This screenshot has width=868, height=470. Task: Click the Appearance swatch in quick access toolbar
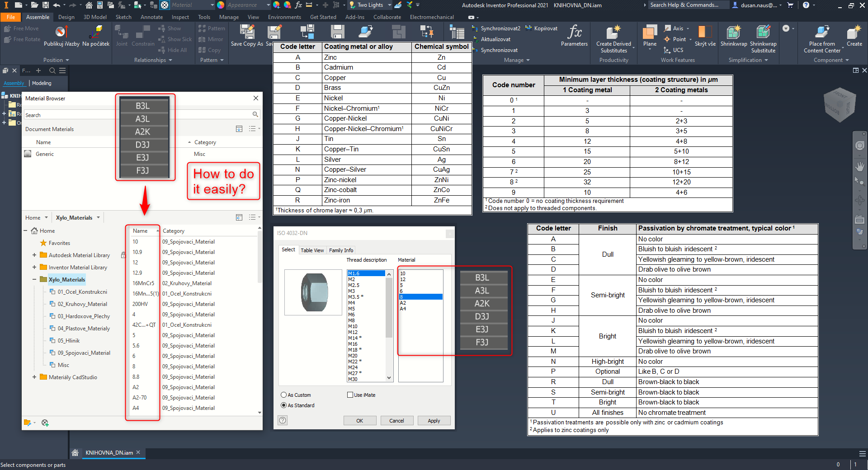(x=220, y=5)
